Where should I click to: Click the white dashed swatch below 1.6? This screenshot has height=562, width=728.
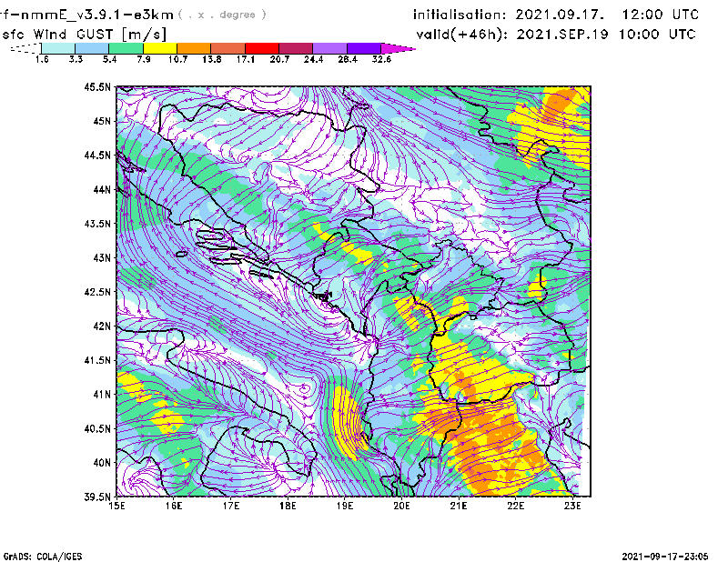click(x=25, y=48)
